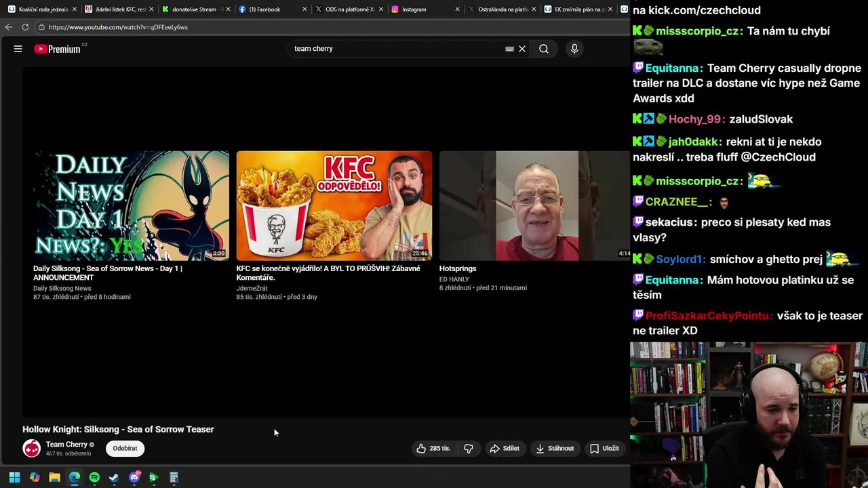Switch to Microsoft Edge in the taskbar
Screen dimensions: 868x488
coord(75,477)
